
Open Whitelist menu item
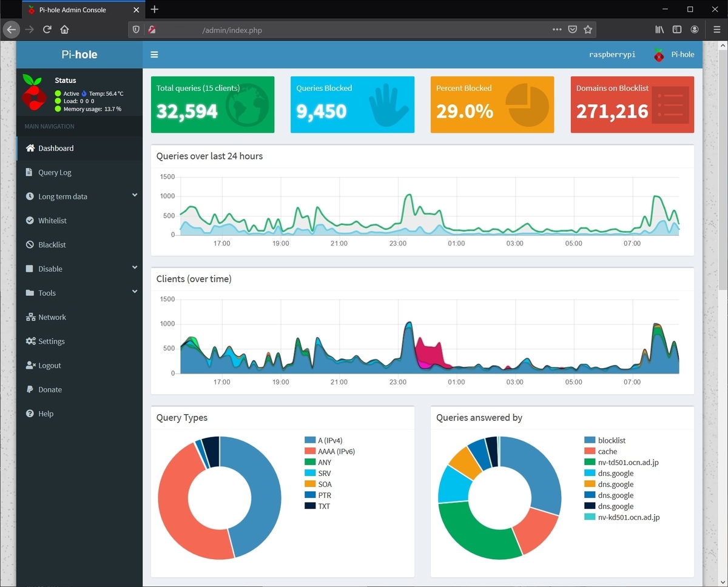tap(79, 221)
